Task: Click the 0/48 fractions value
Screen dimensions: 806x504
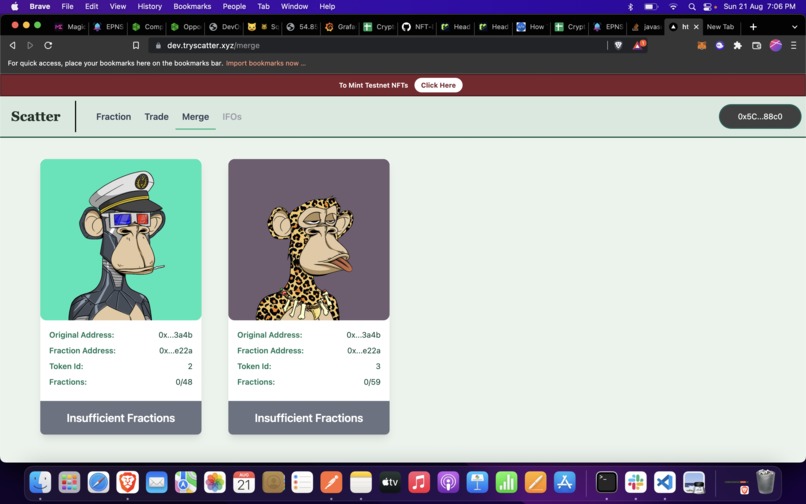Action: click(184, 382)
